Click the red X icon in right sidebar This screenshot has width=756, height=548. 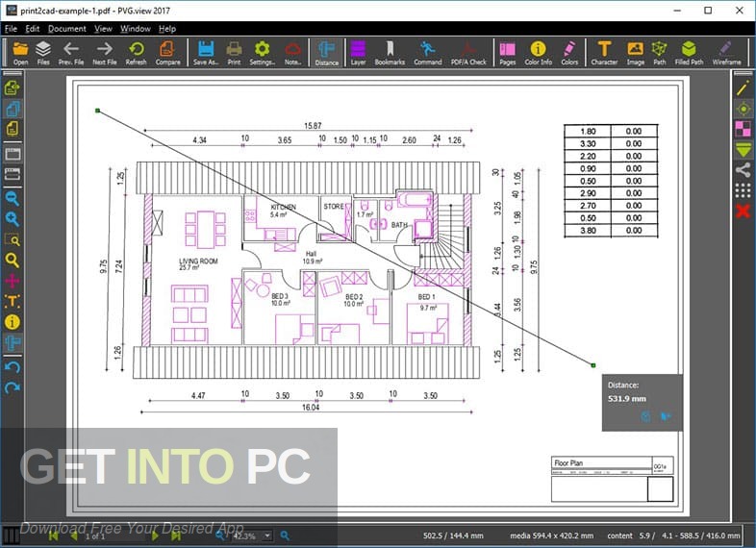(743, 211)
